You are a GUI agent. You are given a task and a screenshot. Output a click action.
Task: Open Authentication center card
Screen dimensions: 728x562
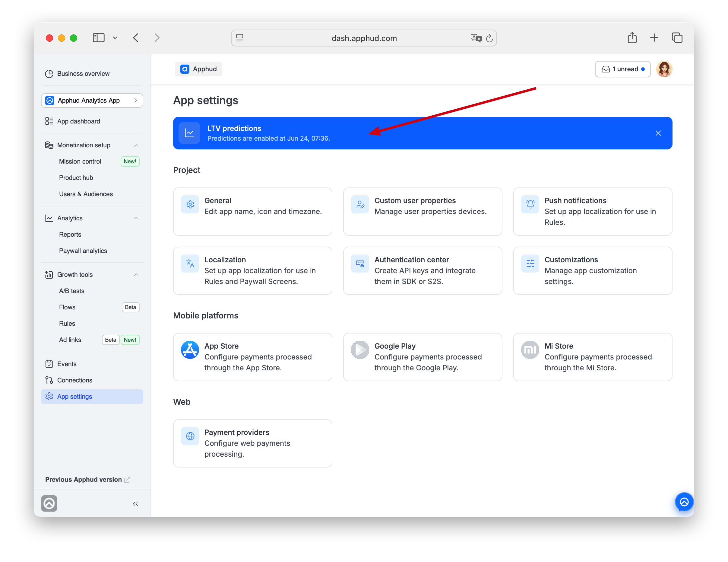point(423,270)
